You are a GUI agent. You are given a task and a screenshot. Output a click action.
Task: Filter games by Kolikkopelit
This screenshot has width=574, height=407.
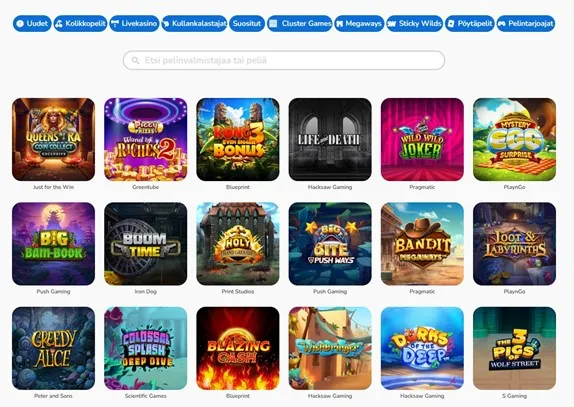pyautogui.click(x=81, y=23)
